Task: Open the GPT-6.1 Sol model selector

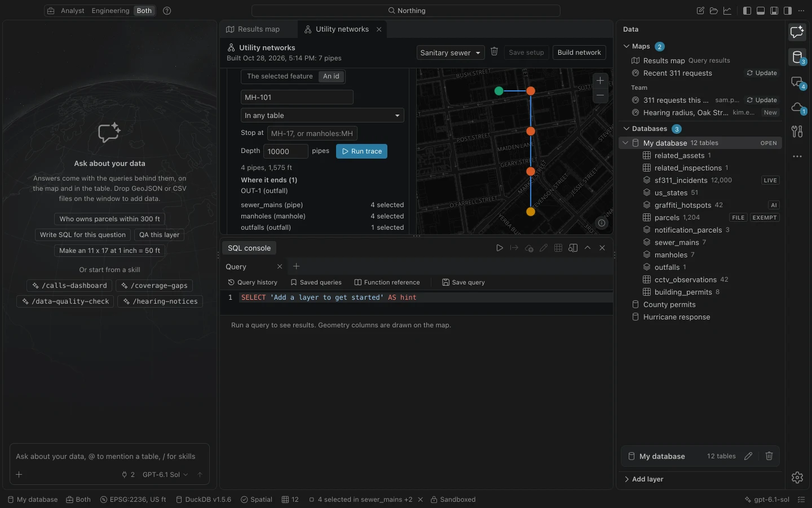Action: (x=165, y=475)
